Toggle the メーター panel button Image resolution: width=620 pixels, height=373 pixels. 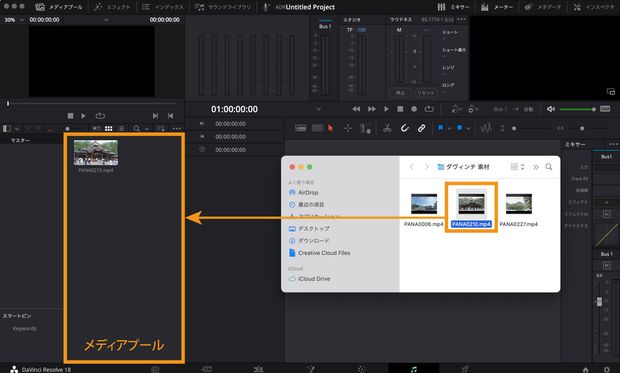point(496,7)
